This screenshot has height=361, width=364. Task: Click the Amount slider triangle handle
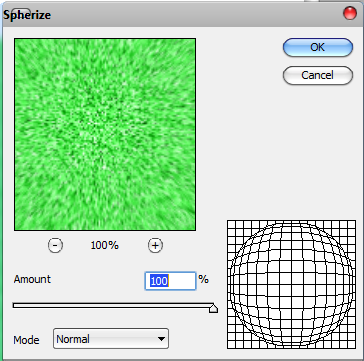tap(213, 308)
